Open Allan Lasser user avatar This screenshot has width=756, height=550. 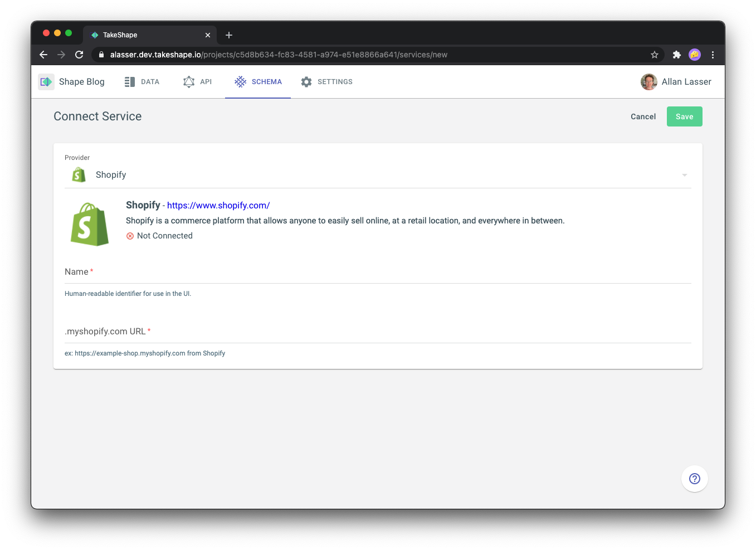[649, 82]
